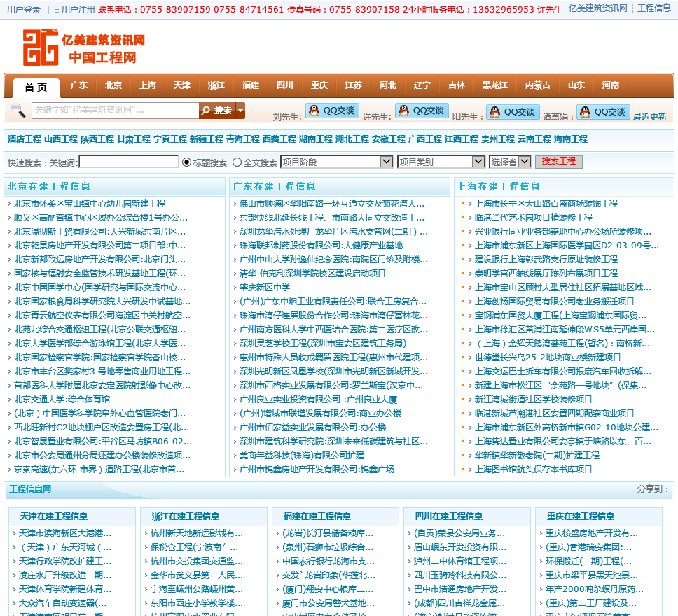Open the 北京 navigation tab
678x616 pixels.
(x=113, y=85)
